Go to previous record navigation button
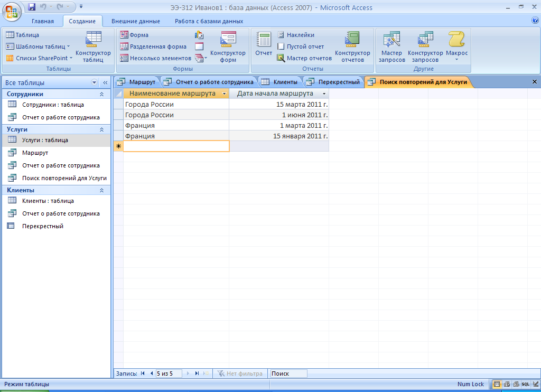Viewport: 541px width, 392px height. click(x=152, y=374)
